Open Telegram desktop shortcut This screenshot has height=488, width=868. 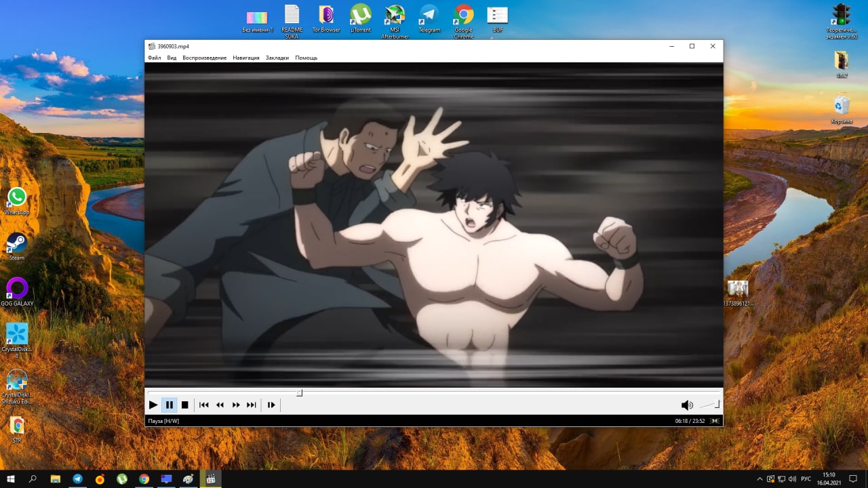(429, 19)
